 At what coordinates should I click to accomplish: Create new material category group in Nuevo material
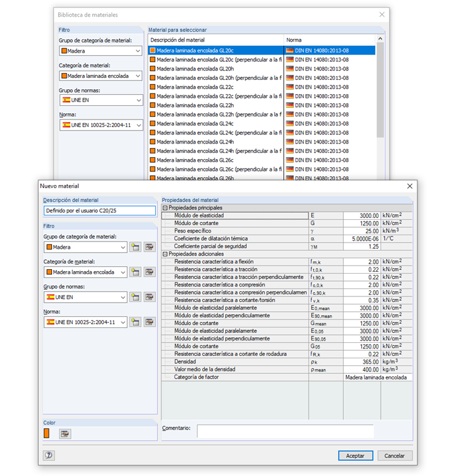click(135, 247)
